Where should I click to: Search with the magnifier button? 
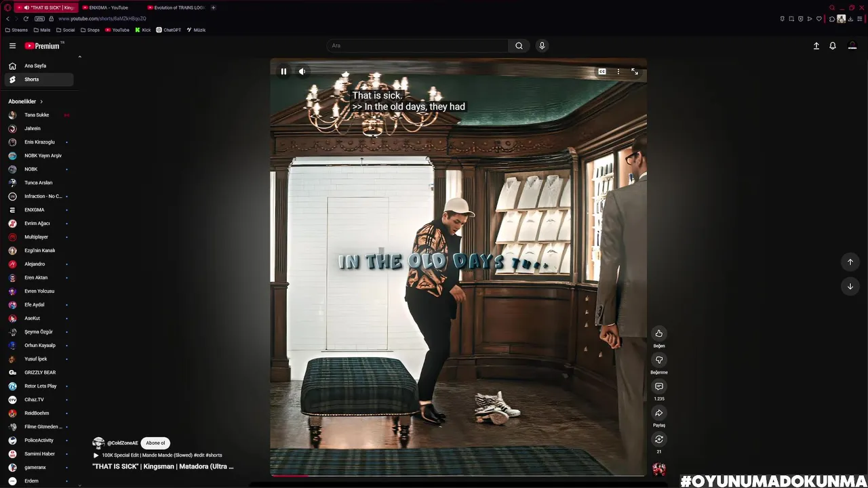[519, 45]
